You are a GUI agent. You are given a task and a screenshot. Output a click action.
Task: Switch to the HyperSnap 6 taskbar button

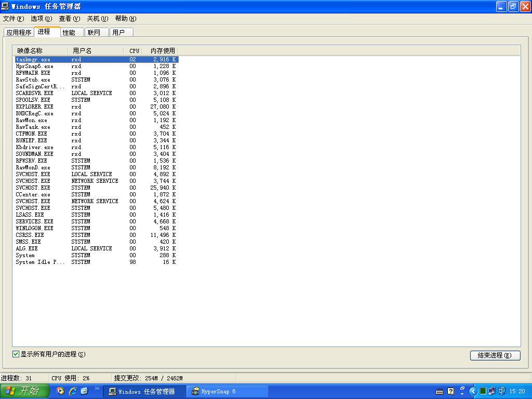[x=227, y=391]
